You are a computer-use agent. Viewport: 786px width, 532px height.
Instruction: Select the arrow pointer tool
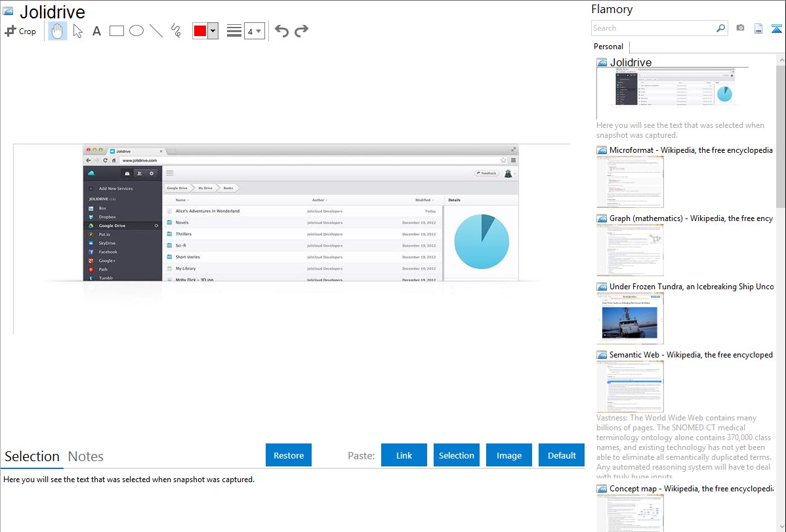tap(77, 31)
